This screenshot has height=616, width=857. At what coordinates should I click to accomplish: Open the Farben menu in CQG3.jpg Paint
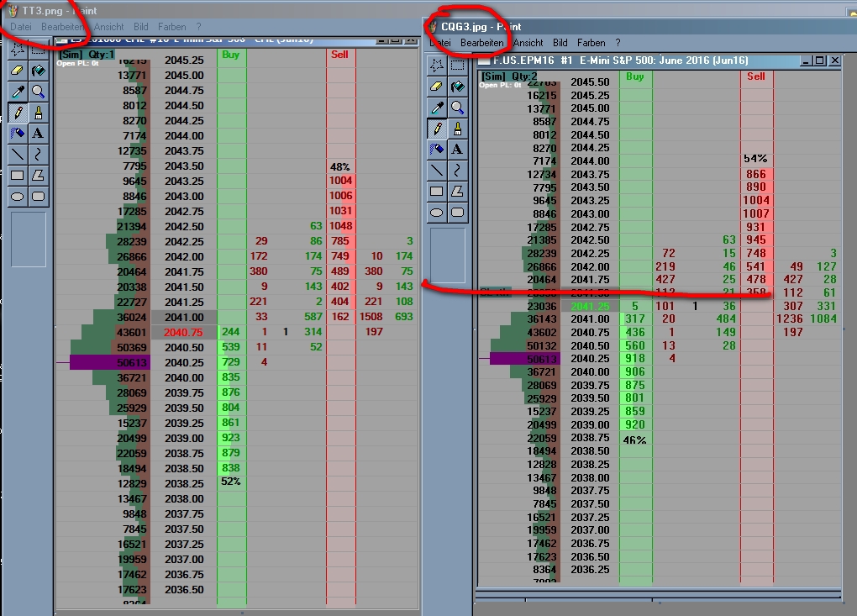click(591, 43)
